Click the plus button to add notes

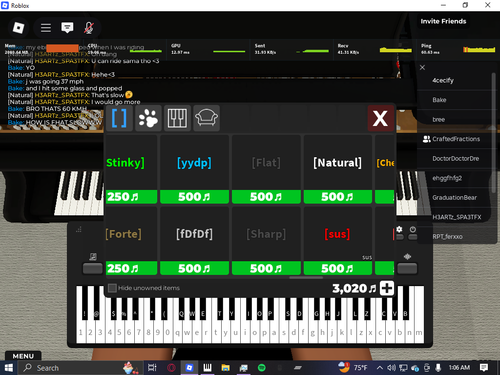tap(387, 288)
